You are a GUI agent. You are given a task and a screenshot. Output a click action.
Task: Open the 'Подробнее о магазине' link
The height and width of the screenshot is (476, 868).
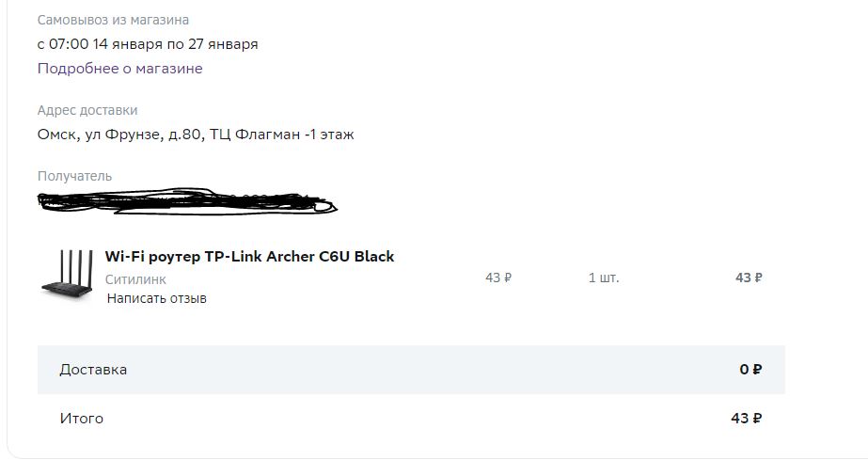(119, 69)
